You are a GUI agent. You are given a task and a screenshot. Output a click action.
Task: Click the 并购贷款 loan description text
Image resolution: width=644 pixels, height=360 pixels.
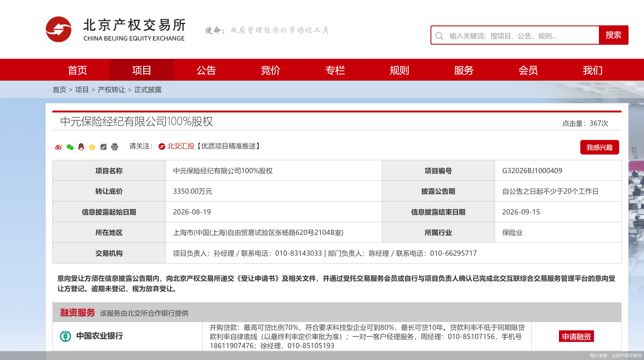(x=367, y=337)
